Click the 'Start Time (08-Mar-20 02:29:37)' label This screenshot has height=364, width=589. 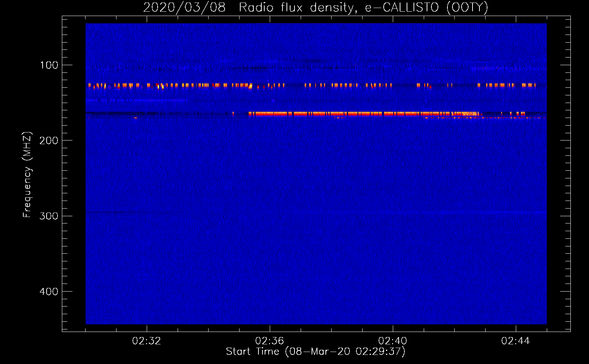[x=316, y=352]
